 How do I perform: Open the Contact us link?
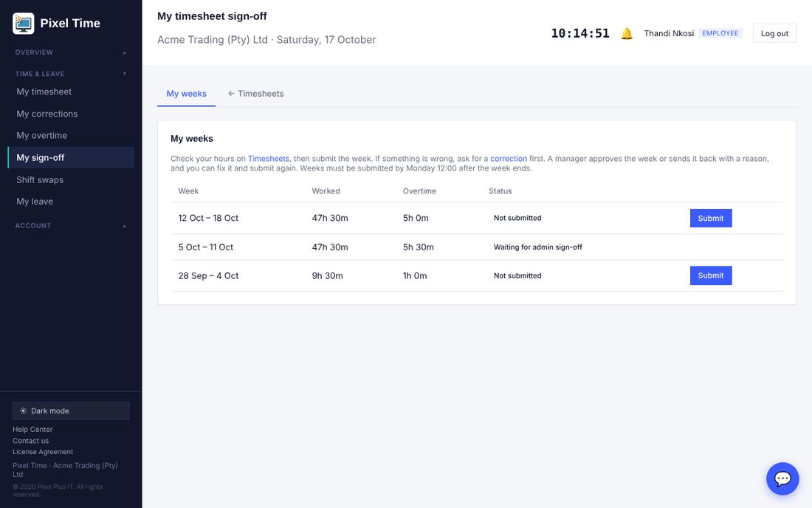click(x=30, y=441)
